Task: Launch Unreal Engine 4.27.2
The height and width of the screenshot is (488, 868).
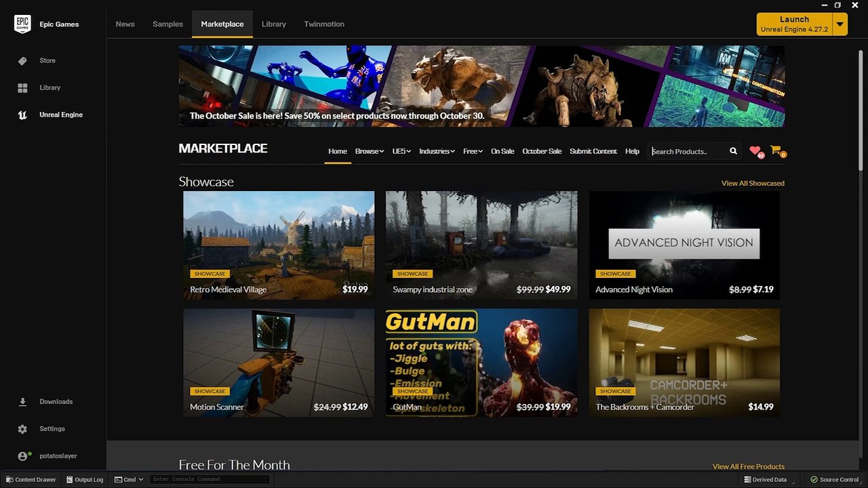Action: (795, 24)
